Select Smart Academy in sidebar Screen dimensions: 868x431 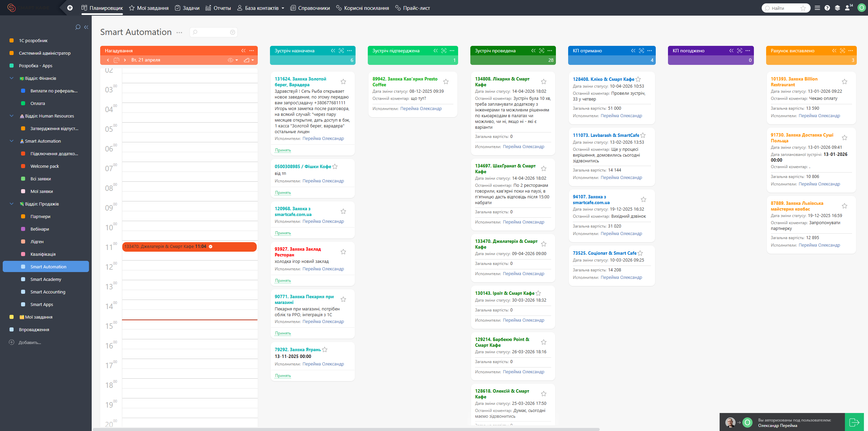click(x=46, y=279)
